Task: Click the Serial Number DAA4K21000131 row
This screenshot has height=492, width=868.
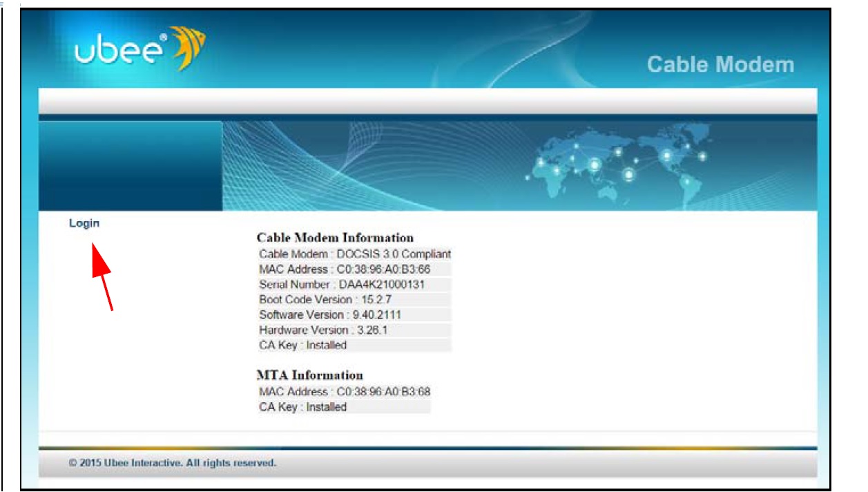Action: 342,284
